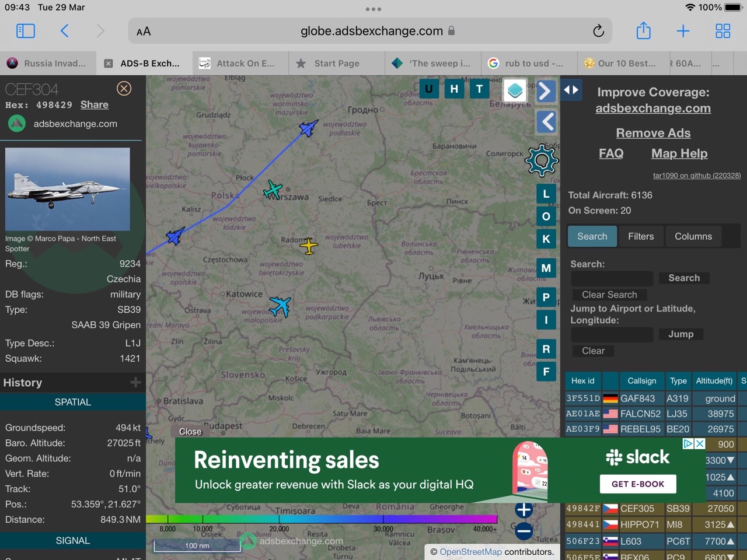Switch to the Columns tab

(693, 236)
